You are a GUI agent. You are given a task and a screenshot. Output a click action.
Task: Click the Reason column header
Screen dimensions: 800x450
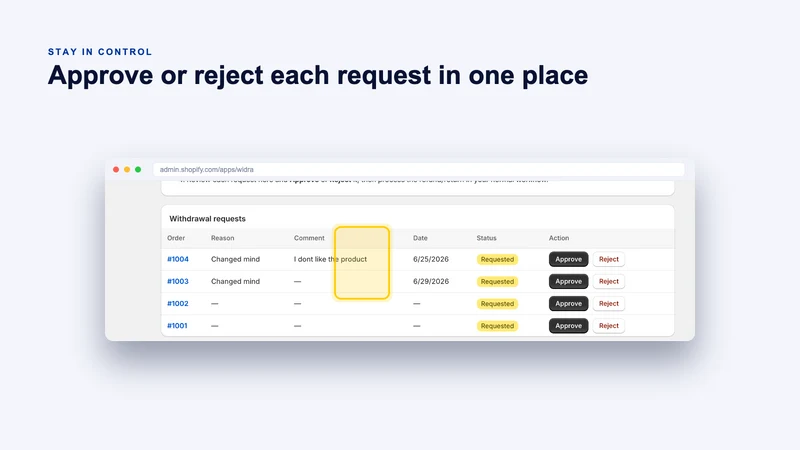click(x=222, y=238)
